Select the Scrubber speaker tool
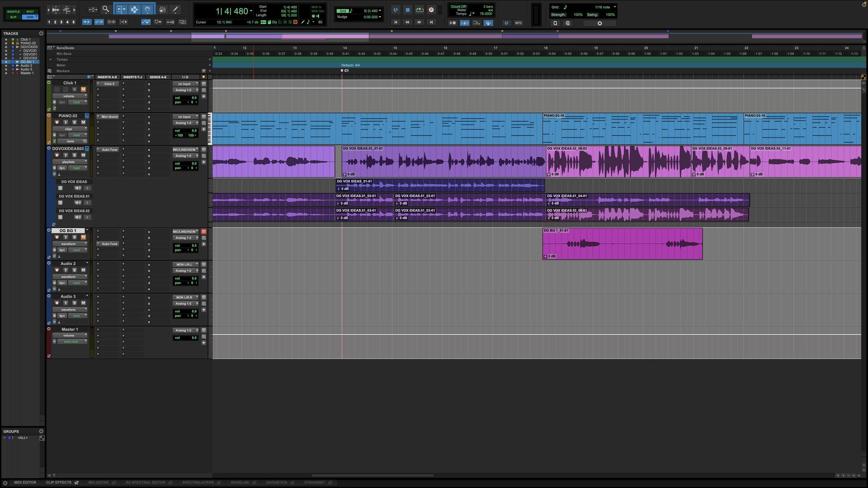868x488 pixels. pos(162,9)
